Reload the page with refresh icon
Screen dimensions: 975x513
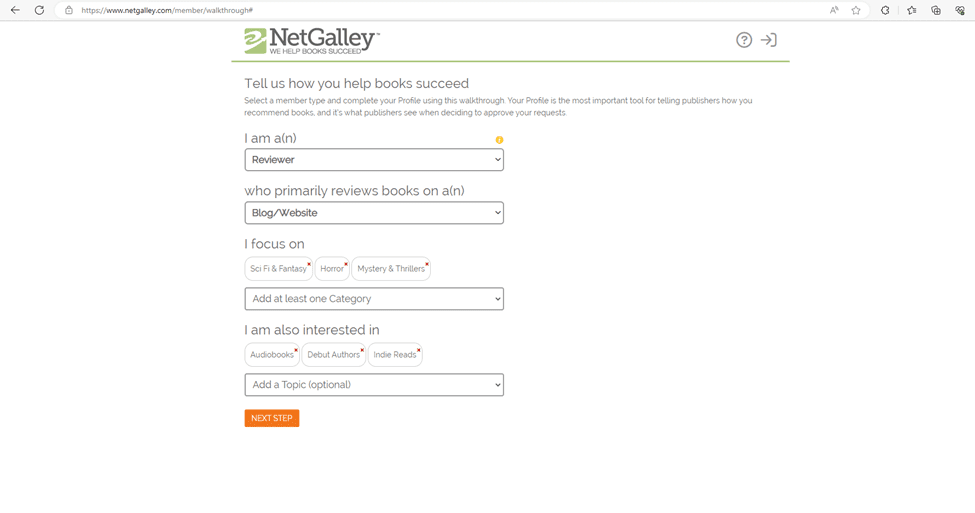(39, 10)
